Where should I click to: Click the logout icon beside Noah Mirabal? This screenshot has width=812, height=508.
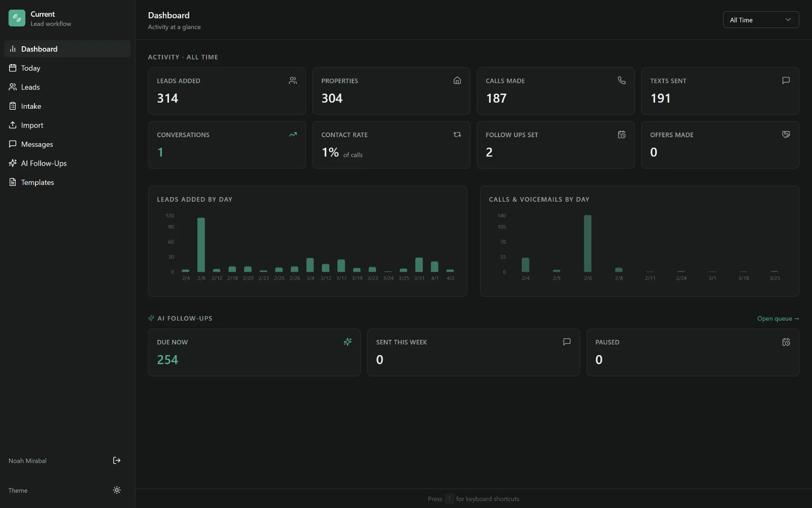click(x=117, y=460)
